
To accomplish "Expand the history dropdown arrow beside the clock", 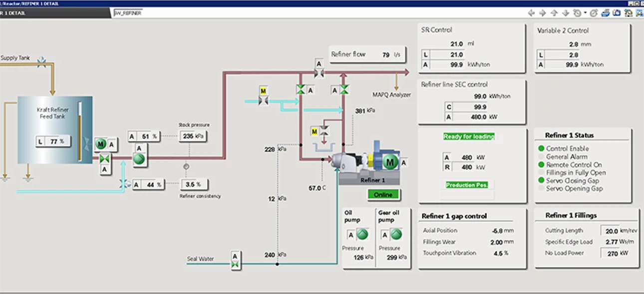I will click(585, 13).
